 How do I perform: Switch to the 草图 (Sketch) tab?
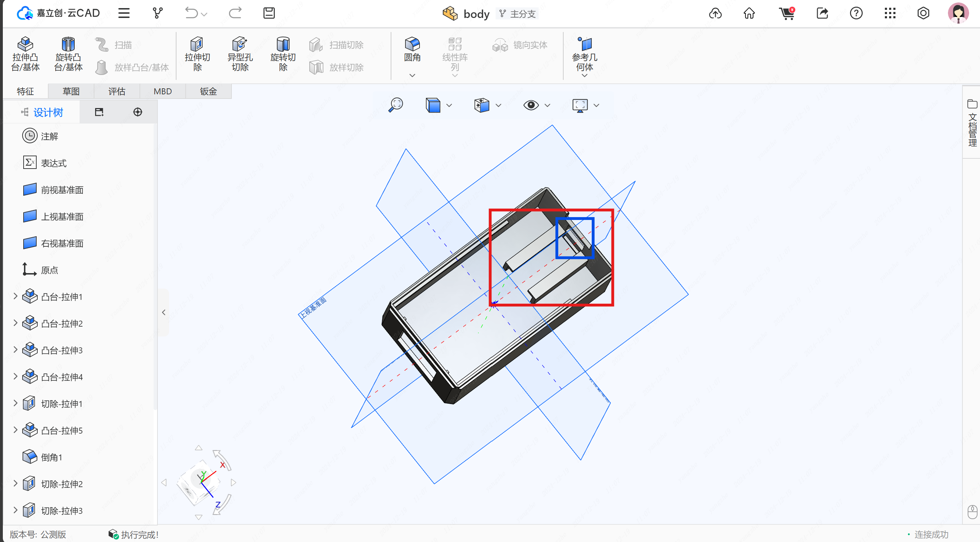tap(71, 91)
